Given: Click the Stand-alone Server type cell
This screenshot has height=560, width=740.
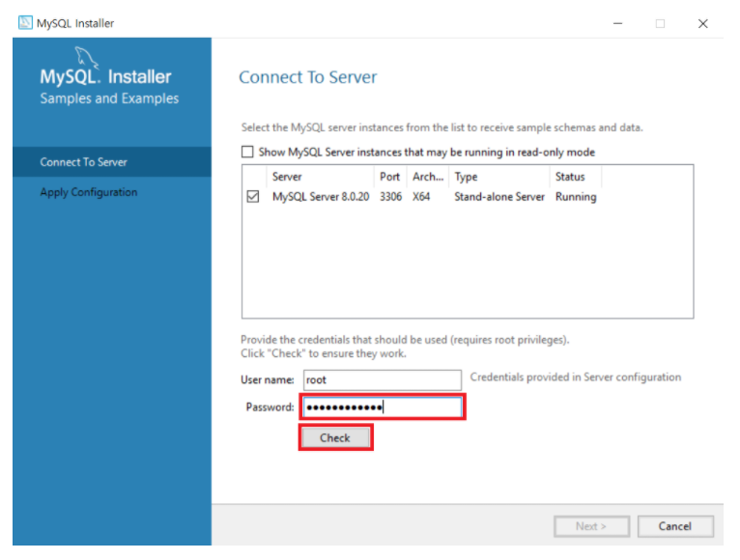Looking at the screenshot, I should (x=499, y=197).
